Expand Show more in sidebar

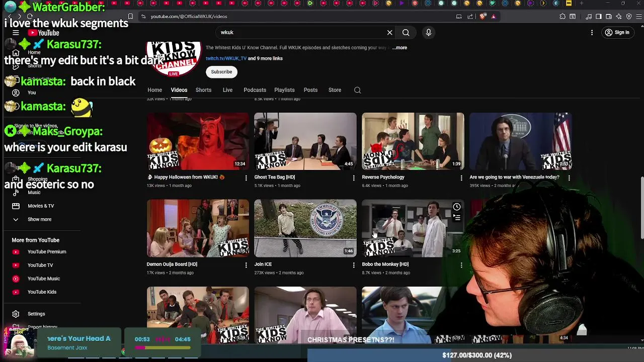(x=39, y=219)
